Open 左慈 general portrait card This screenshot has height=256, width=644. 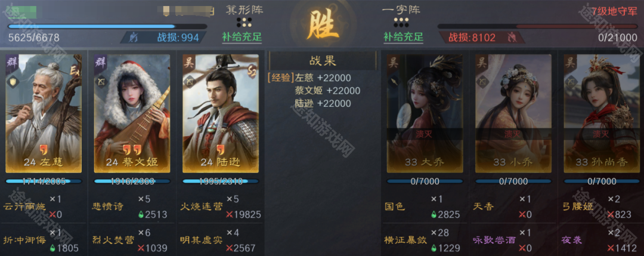click(44, 113)
